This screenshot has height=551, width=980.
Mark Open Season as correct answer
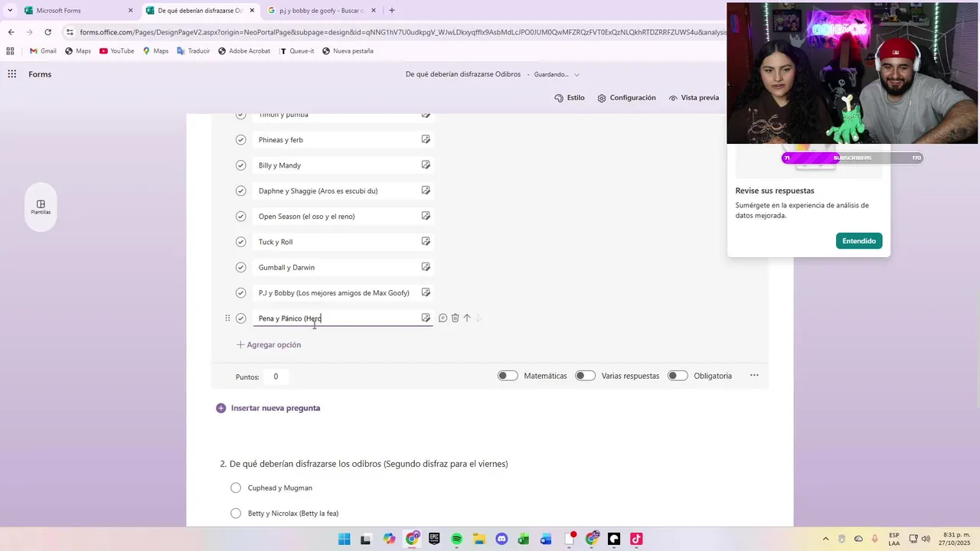pyautogui.click(x=240, y=217)
